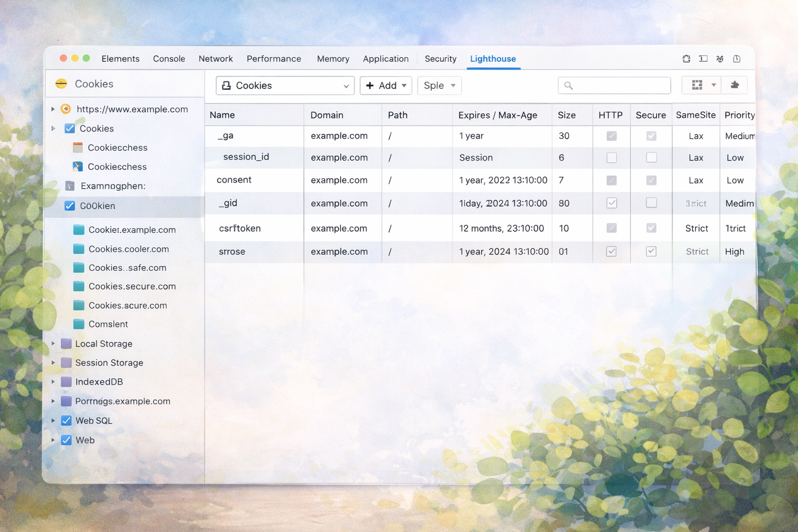Switch to the Lighthouse tab

click(493, 59)
